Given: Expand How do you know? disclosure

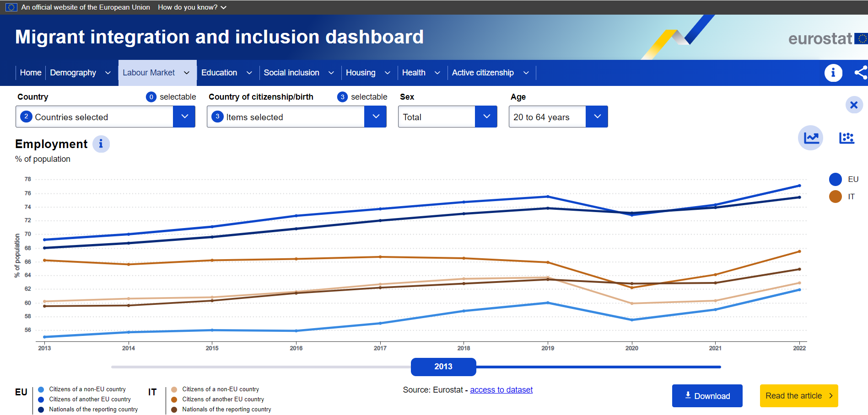Looking at the screenshot, I should click(x=192, y=7).
